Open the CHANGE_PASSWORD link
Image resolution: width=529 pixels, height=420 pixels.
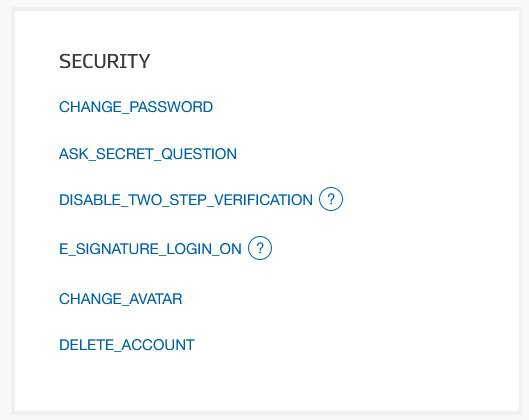click(x=136, y=107)
